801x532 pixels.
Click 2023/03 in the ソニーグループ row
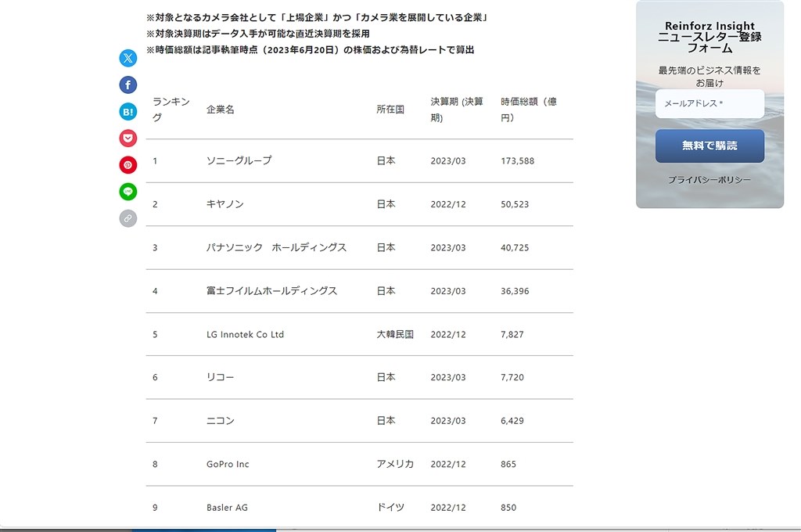point(448,161)
